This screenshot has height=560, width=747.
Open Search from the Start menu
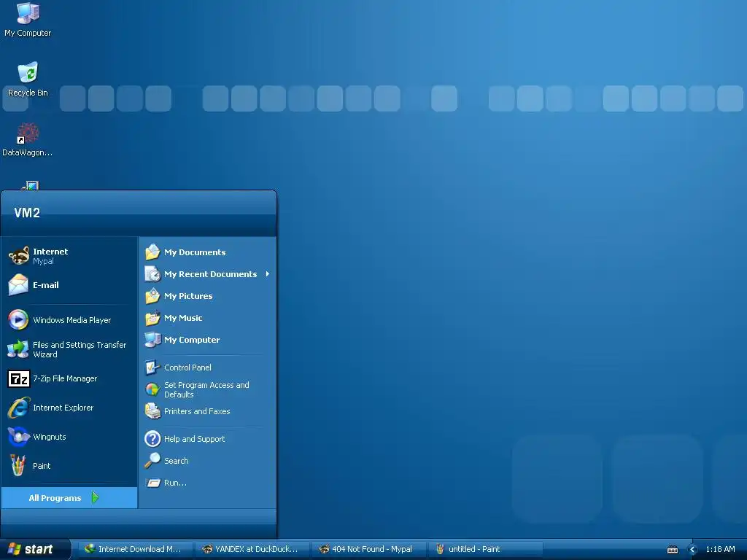(207, 461)
